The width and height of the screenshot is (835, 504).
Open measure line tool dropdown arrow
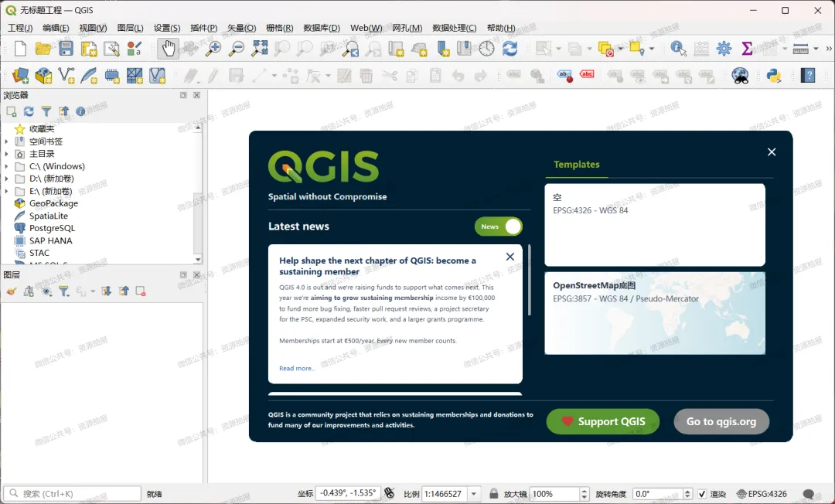point(816,49)
